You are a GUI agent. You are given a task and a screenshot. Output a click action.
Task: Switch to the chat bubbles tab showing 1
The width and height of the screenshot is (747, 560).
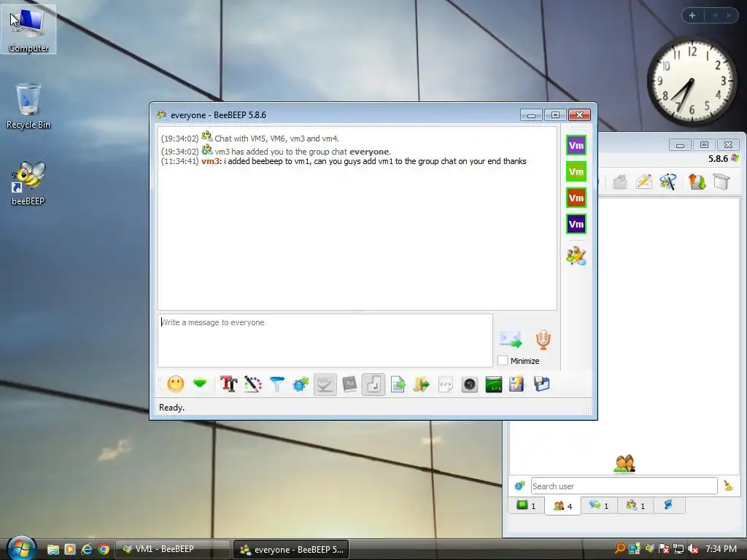point(599,505)
